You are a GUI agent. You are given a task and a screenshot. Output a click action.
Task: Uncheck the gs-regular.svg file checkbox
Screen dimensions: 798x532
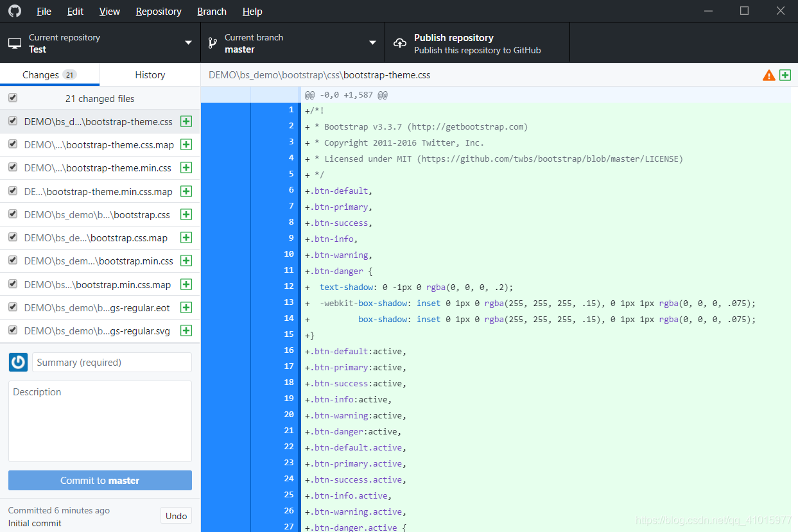click(x=13, y=330)
